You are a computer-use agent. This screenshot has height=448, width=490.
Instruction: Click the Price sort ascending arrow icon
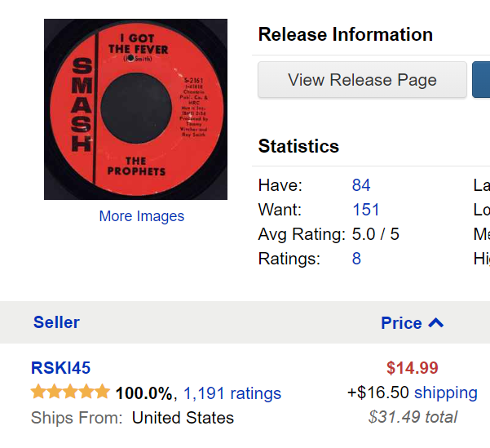pyautogui.click(x=435, y=322)
